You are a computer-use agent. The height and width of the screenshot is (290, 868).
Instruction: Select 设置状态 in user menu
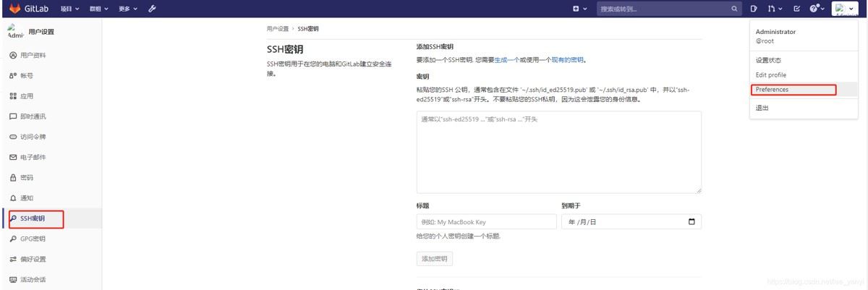pyautogui.click(x=768, y=60)
